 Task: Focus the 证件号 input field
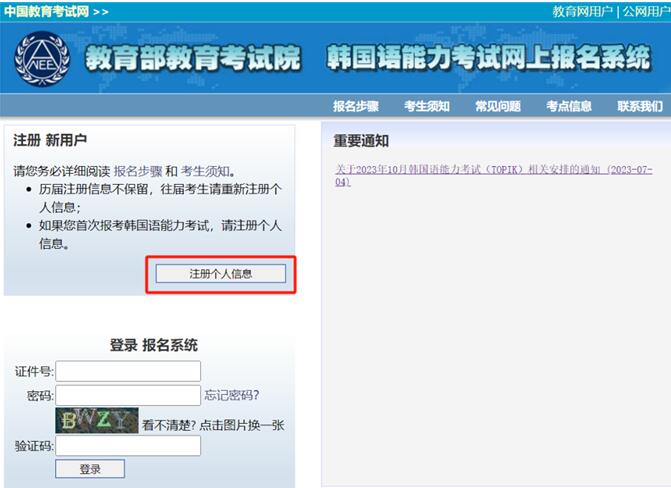tap(128, 371)
